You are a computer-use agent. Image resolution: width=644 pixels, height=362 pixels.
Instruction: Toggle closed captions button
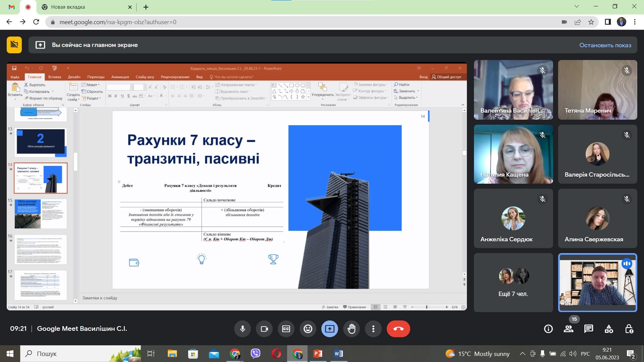(x=286, y=329)
